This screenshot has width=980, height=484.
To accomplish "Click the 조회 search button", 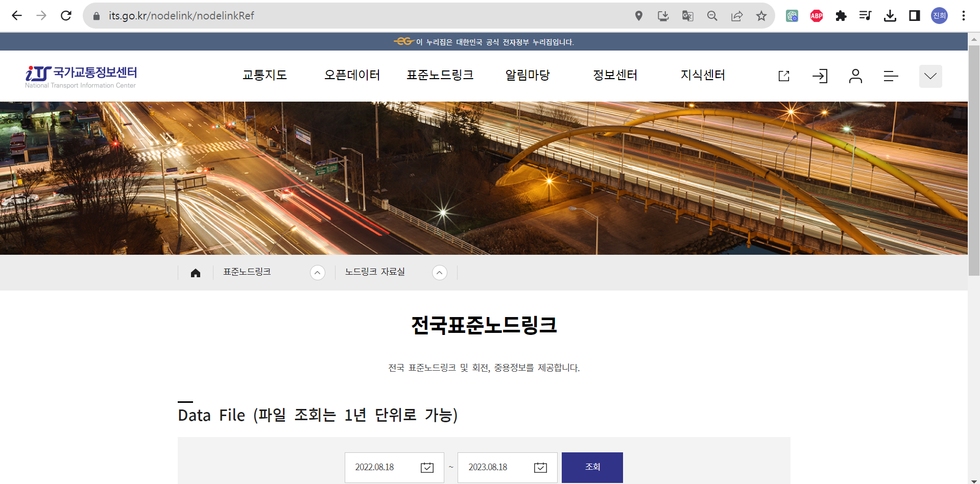I will point(592,467).
